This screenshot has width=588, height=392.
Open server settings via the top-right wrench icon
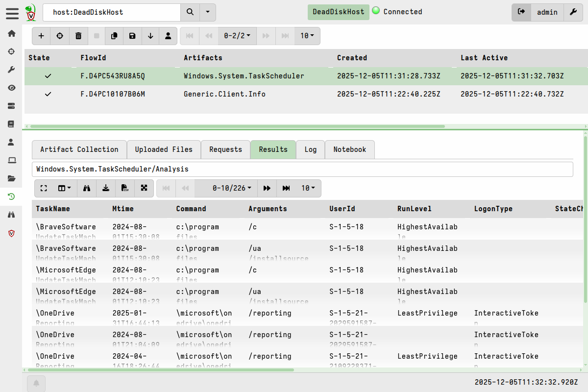click(x=573, y=12)
